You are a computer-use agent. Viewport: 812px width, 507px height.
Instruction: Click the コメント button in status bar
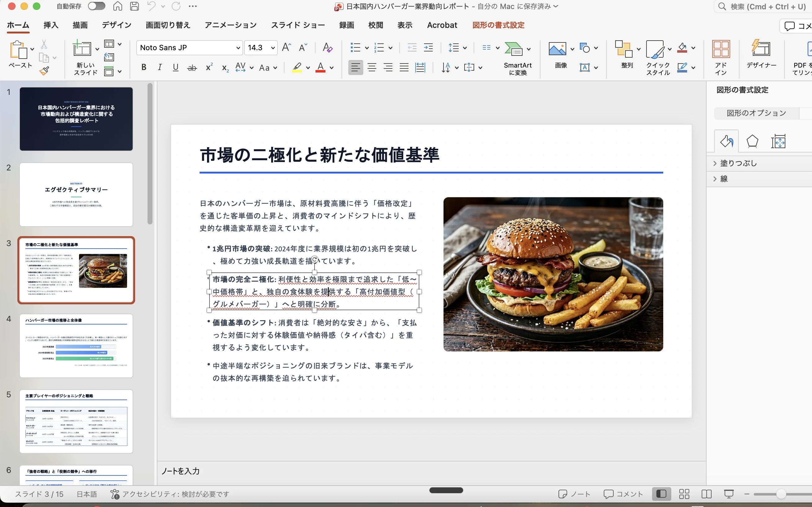coord(623,494)
